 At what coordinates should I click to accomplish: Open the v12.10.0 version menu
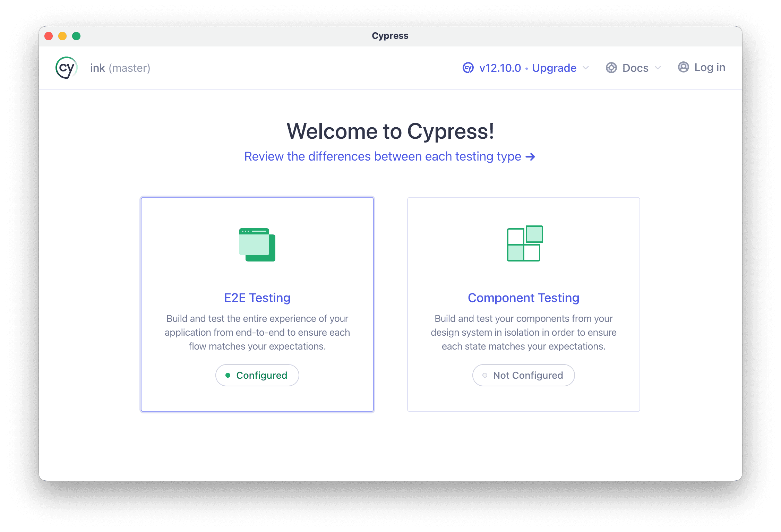click(x=500, y=68)
